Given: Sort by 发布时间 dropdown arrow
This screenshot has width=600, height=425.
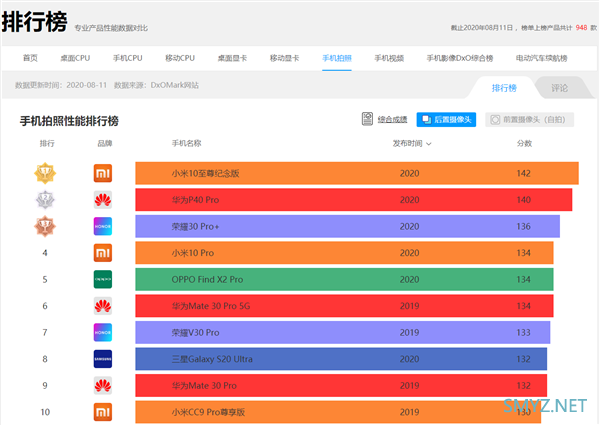Looking at the screenshot, I should click(x=429, y=144).
